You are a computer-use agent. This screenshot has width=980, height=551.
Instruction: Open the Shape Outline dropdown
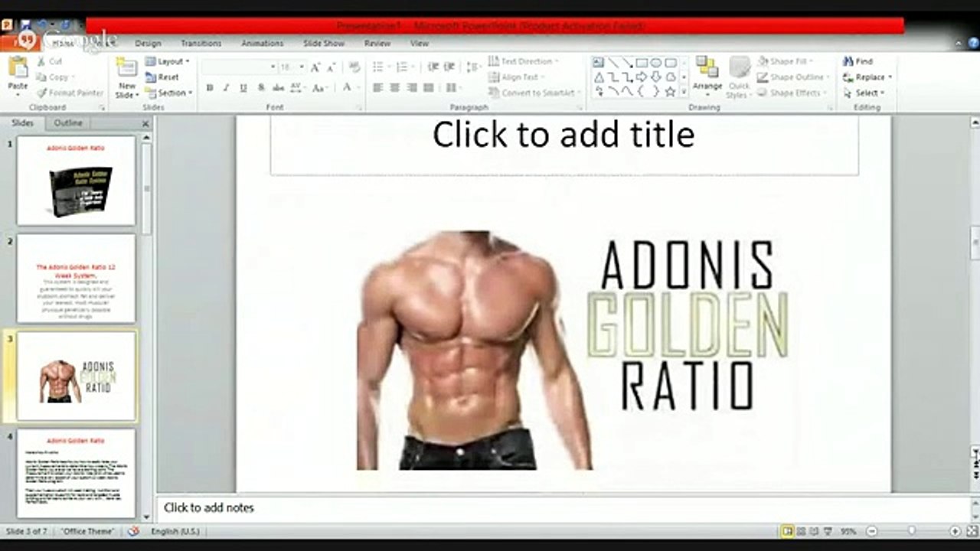pyautogui.click(x=792, y=77)
